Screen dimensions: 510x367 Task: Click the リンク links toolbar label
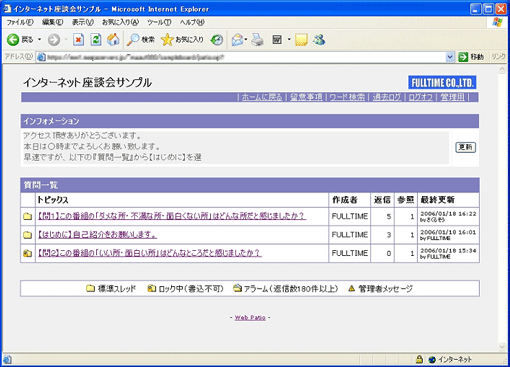498,57
